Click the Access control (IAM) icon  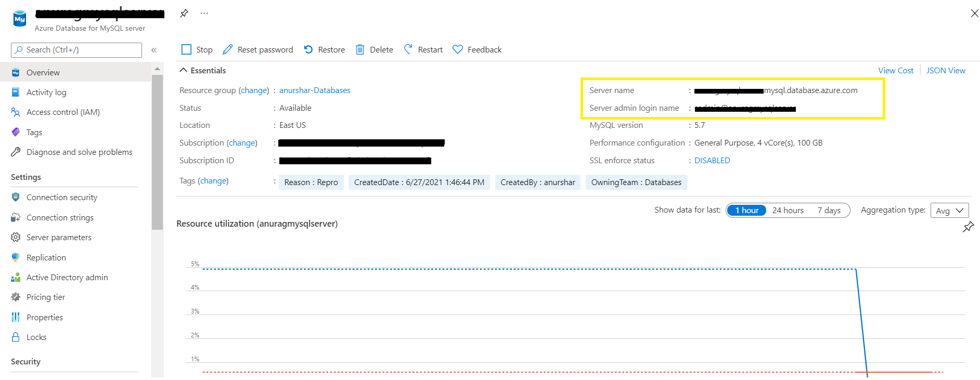pyautogui.click(x=16, y=112)
